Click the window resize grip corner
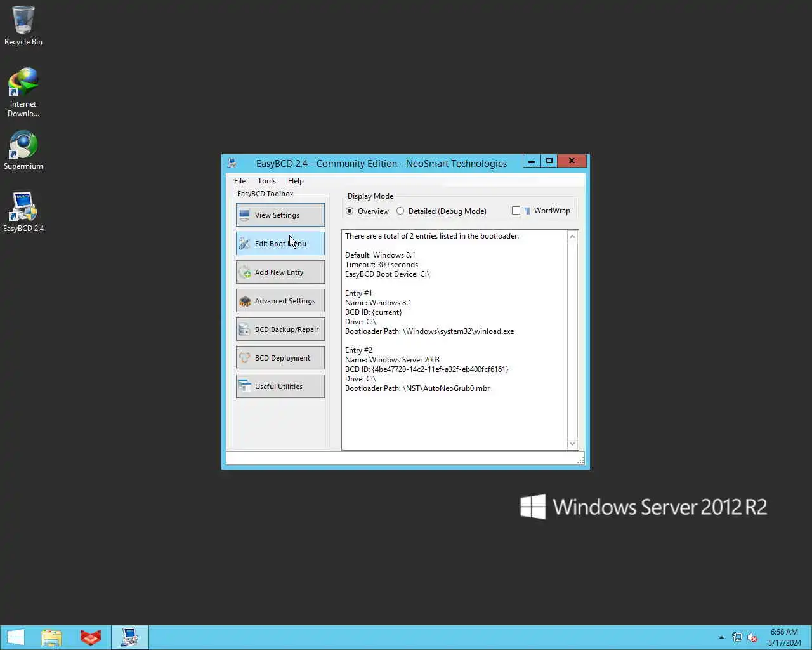 click(580, 460)
